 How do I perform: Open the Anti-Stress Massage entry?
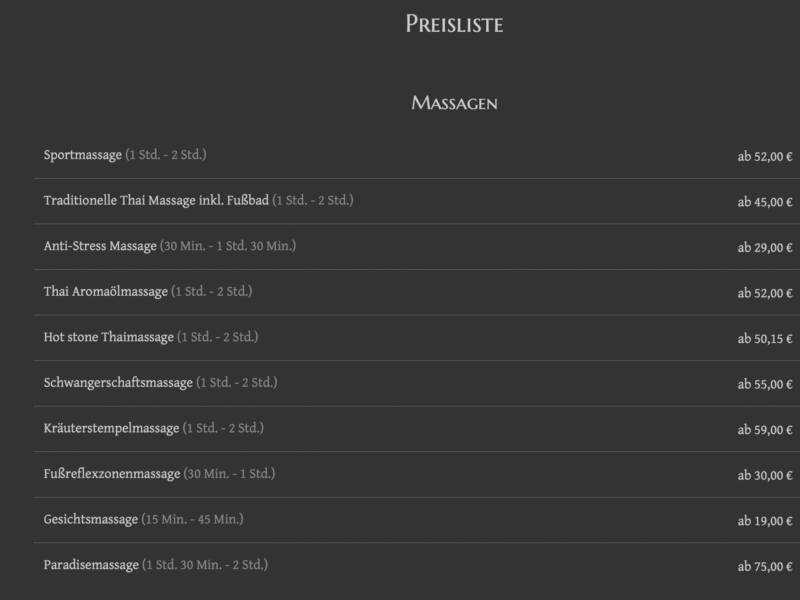coord(100,246)
